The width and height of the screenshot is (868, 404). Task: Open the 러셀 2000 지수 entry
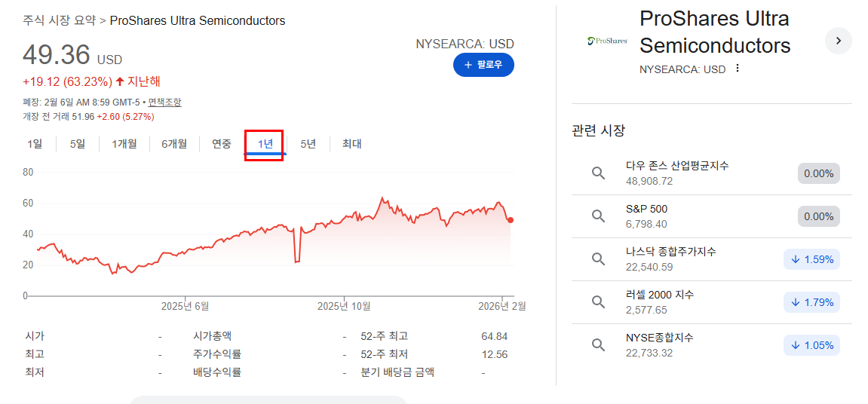[712, 302]
